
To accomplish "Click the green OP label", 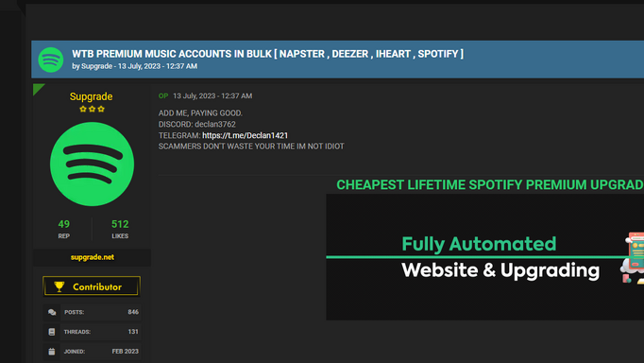I will click(163, 95).
